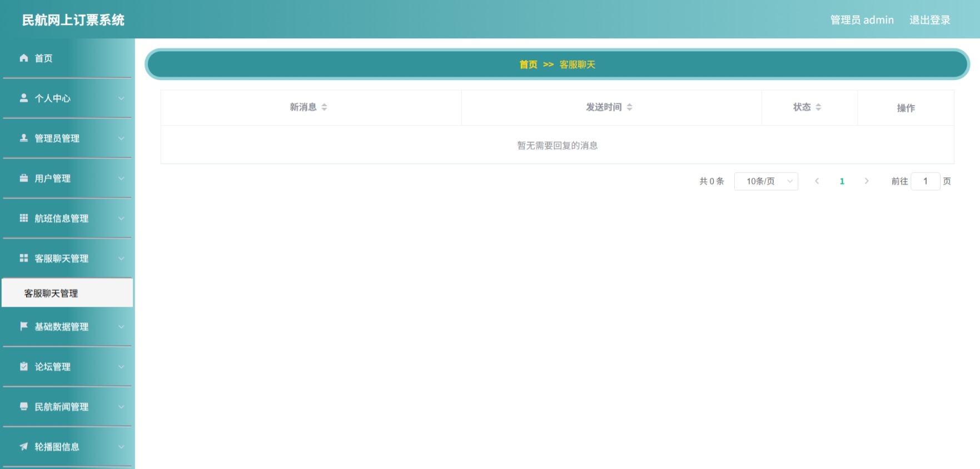Click the 操作 column header
This screenshot has height=469, width=980.
click(906, 108)
